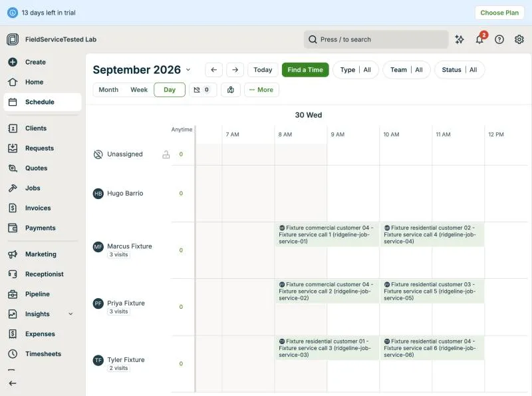The height and width of the screenshot is (396, 532).
Task: Open settings gear icon
Action: coord(519,39)
